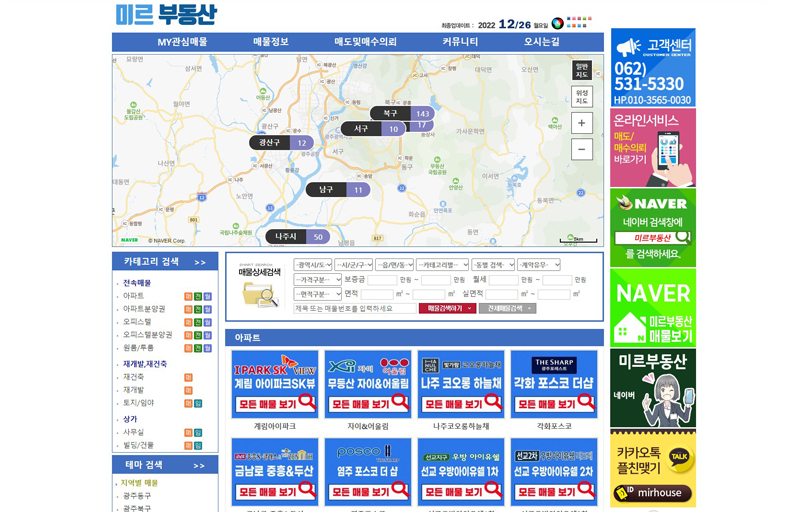Viewport: 800px width, 512px height.
Task: Open the NAVER 미르부동산 매물보기 banner
Action: tap(653, 308)
